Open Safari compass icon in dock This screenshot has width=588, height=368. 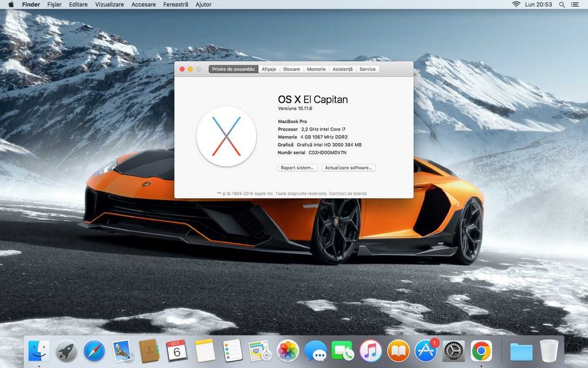point(93,352)
